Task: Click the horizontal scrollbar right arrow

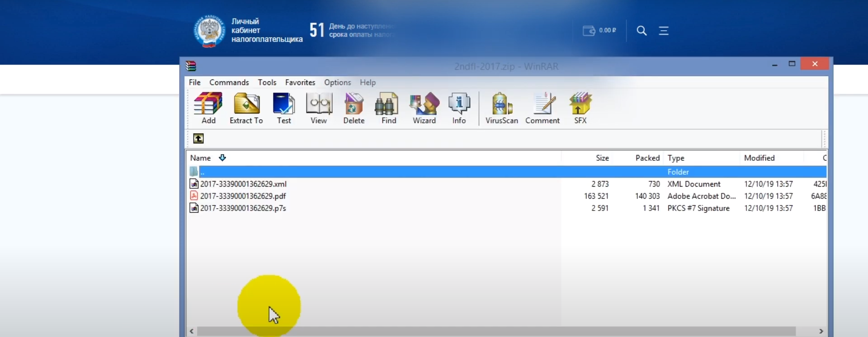Action: (x=821, y=331)
